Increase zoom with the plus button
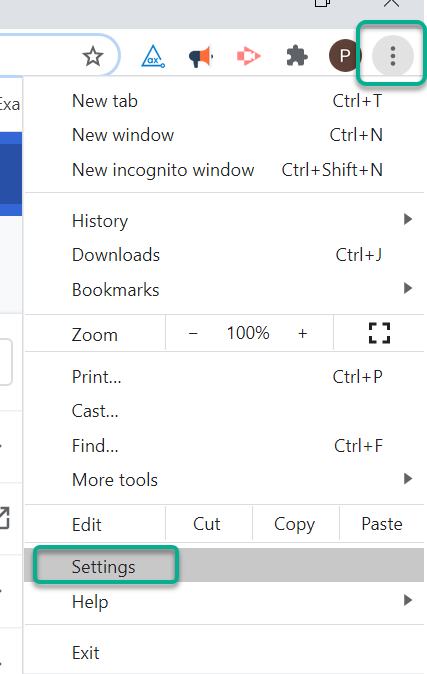This screenshot has width=427, height=674. (x=303, y=333)
